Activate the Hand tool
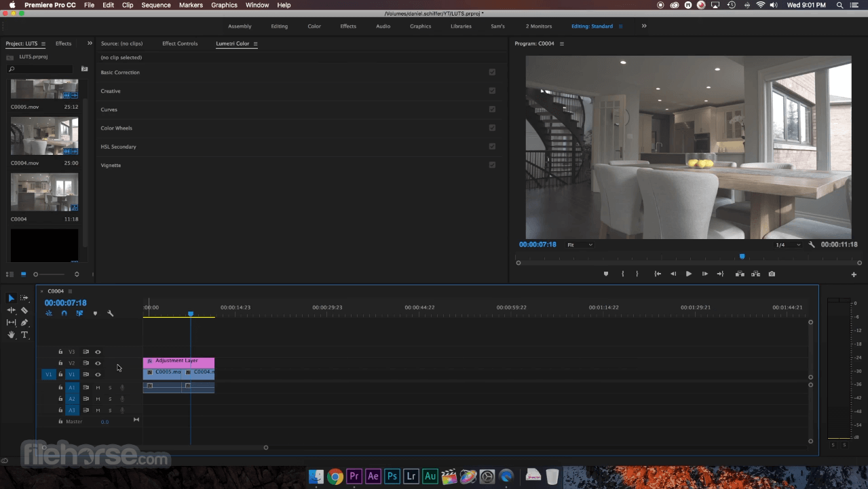Screen dimensions: 868x489 click(11, 335)
